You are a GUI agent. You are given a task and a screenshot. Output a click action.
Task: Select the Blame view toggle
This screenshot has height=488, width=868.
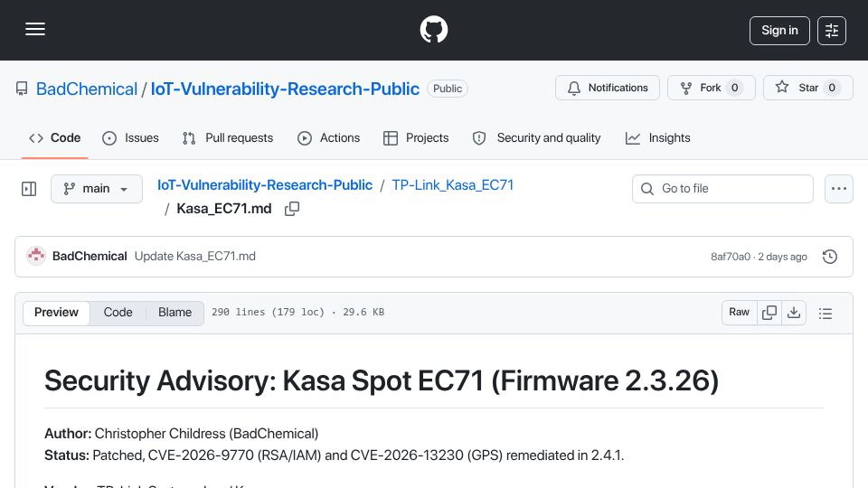click(175, 313)
